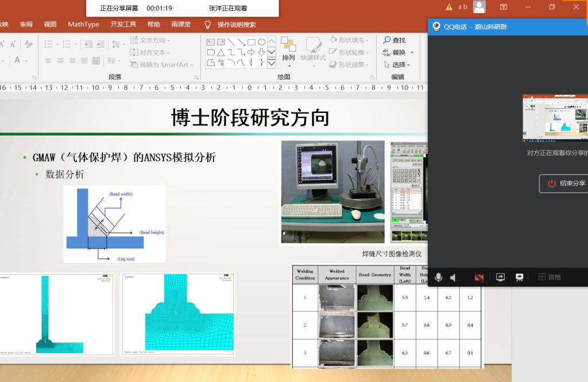Toggle the QQ call speaker
The image size is (588, 382).
click(454, 278)
